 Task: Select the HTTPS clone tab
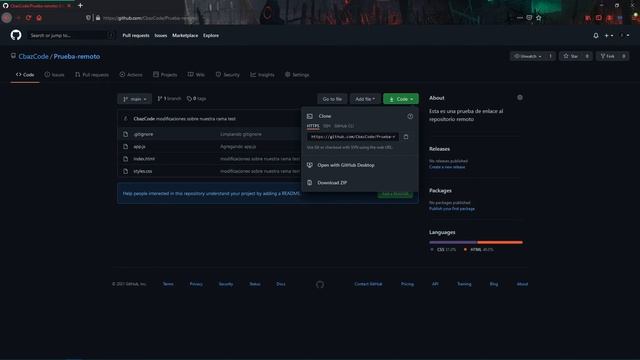click(313, 126)
